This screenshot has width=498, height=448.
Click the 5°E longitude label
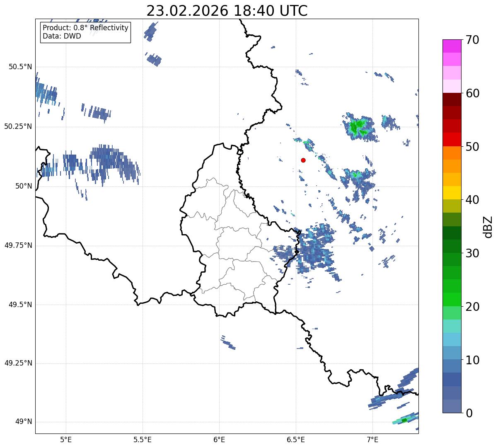pos(66,439)
